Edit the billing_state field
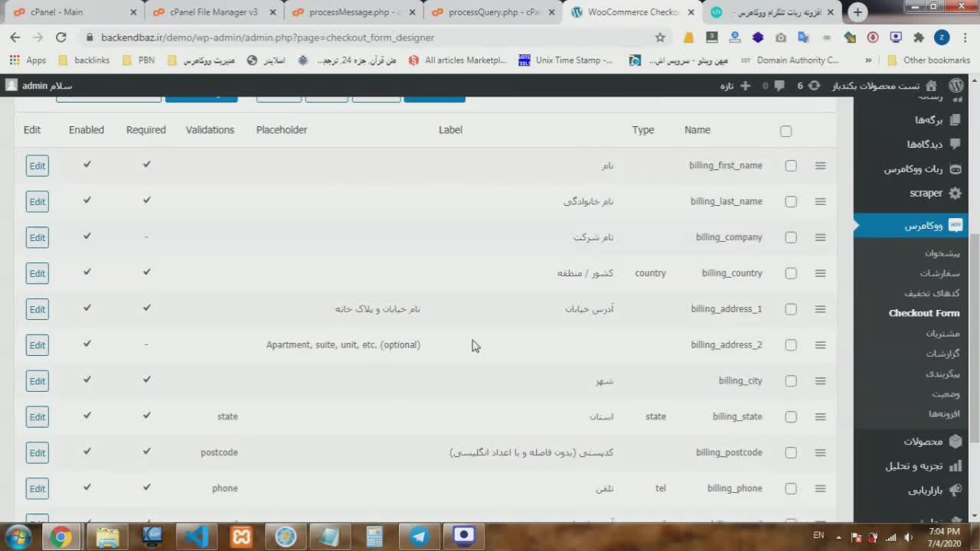 (37, 417)
